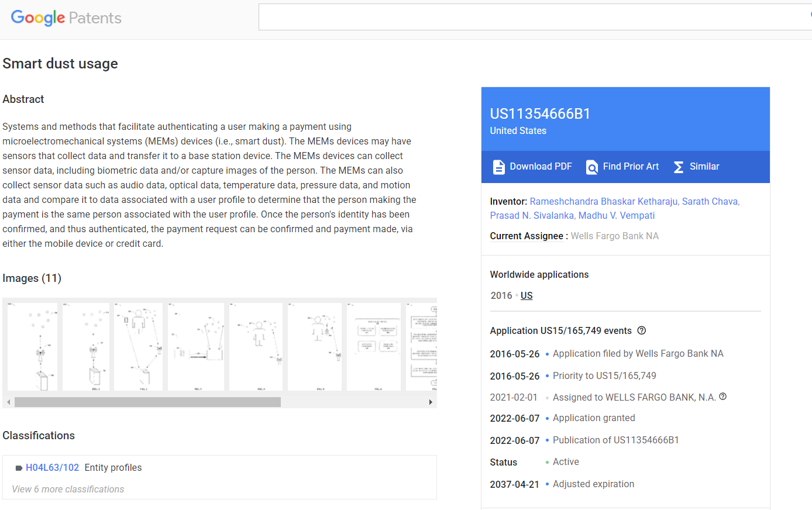Open the seventh flowchart drawing thumbnail
812x510 pixels.
pos(374,346)
